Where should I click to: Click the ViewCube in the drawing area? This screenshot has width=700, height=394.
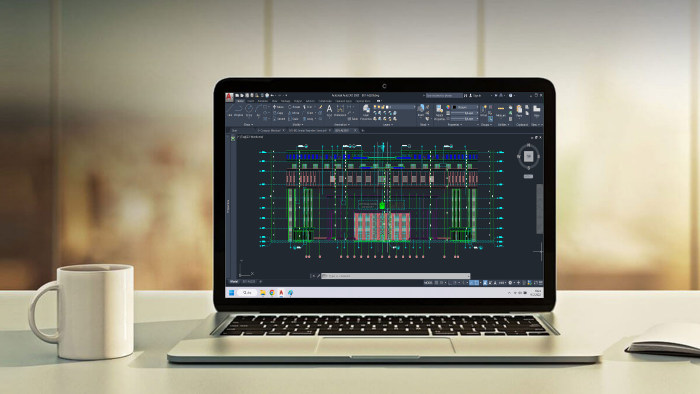click(529, 156)
